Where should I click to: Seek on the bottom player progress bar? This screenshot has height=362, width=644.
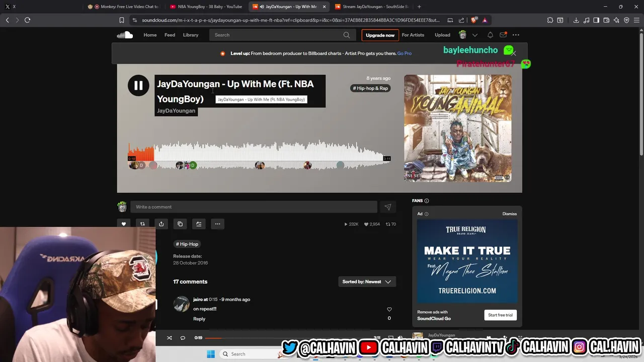point(288,338)
